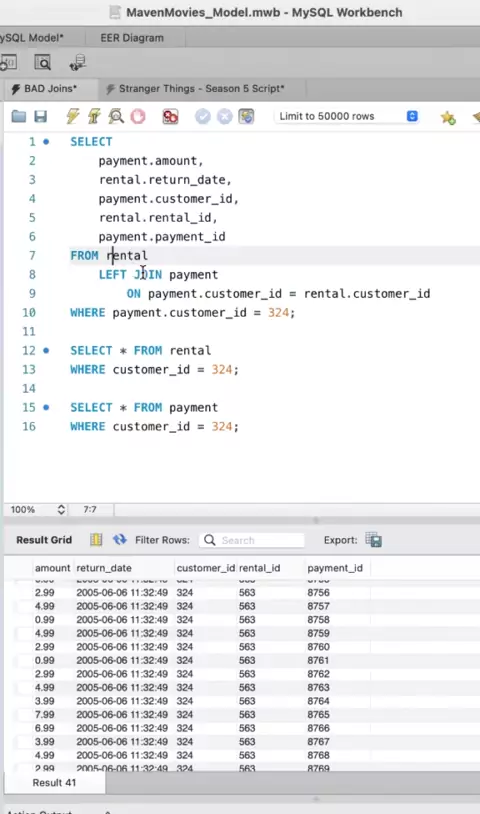Save the script with floppy disk icon
The width and height of the screenshot is (480, 814).
(40, 116)
